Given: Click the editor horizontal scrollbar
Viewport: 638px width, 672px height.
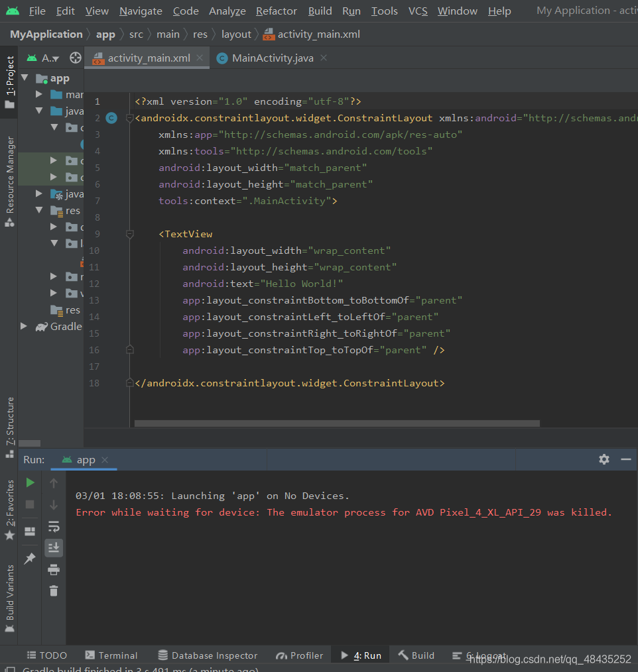Looking at the screenshot, I should coord(337,423).
